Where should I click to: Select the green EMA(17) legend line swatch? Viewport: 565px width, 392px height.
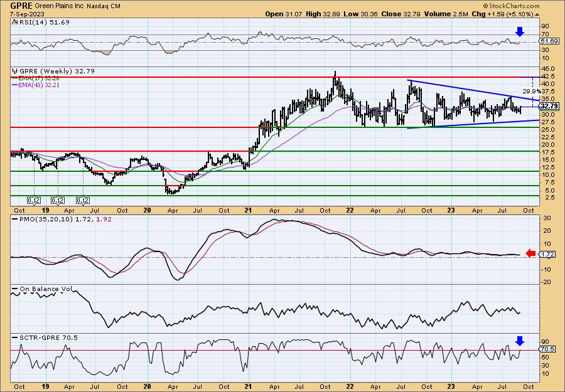tap(15, 78)
